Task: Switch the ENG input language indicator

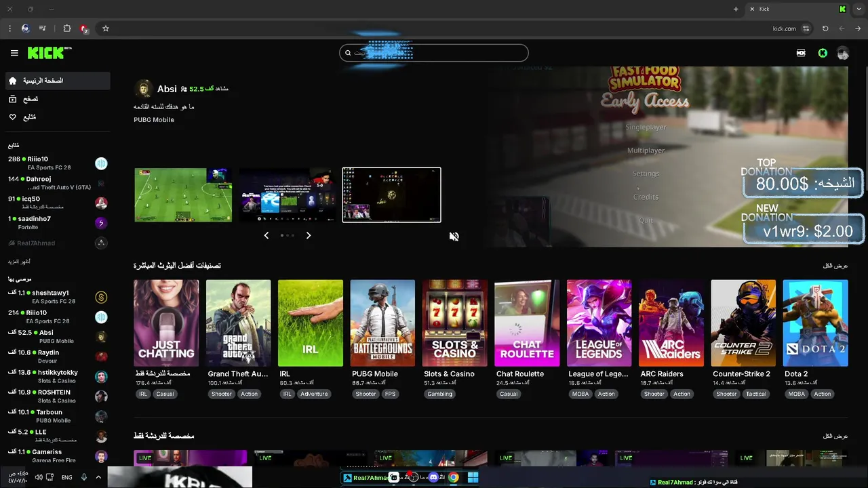Action: click(x=66, y=477)
